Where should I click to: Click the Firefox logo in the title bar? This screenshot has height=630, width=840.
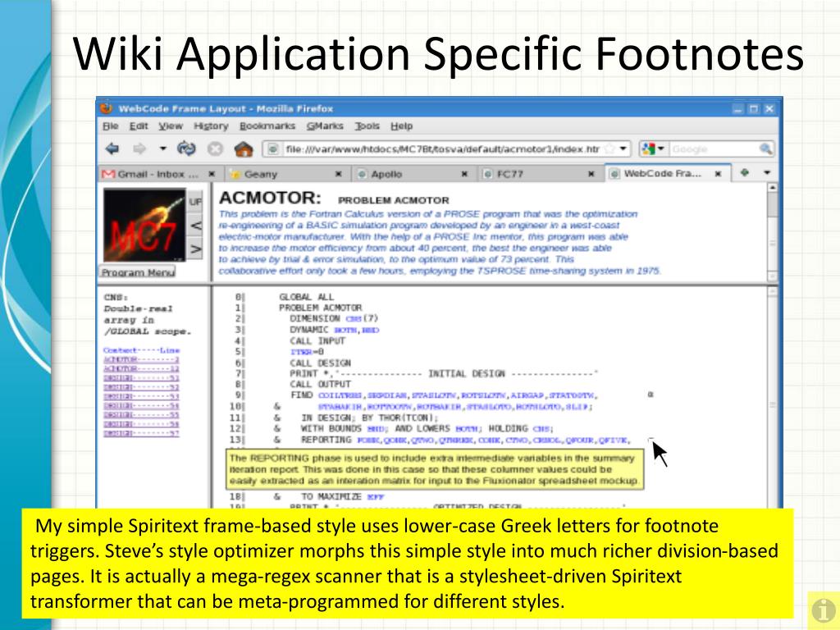[106, 107]
